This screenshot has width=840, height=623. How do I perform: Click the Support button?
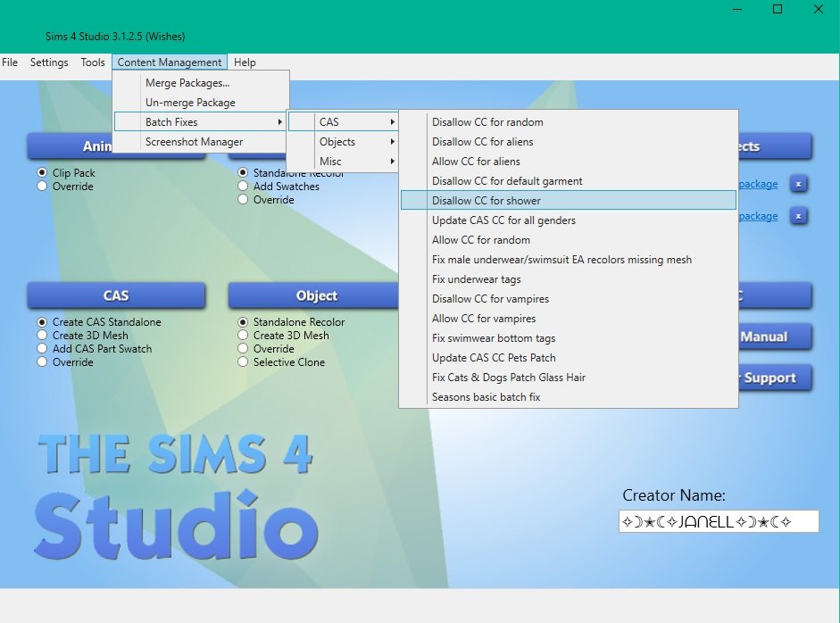coord(775,378)
